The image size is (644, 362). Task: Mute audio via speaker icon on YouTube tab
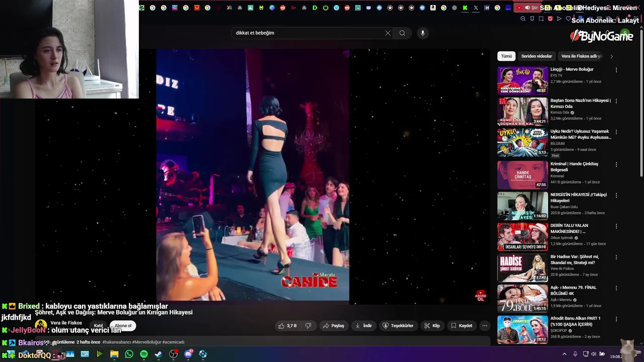(527, 8)
